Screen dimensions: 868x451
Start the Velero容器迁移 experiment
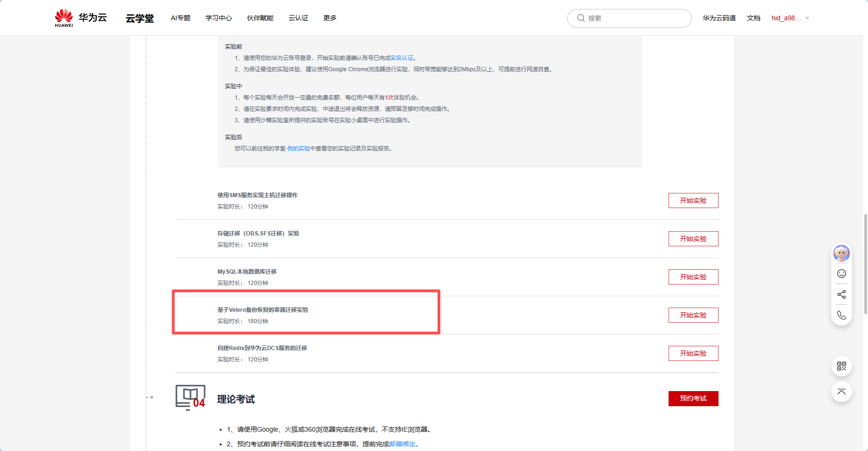point(693,315)
